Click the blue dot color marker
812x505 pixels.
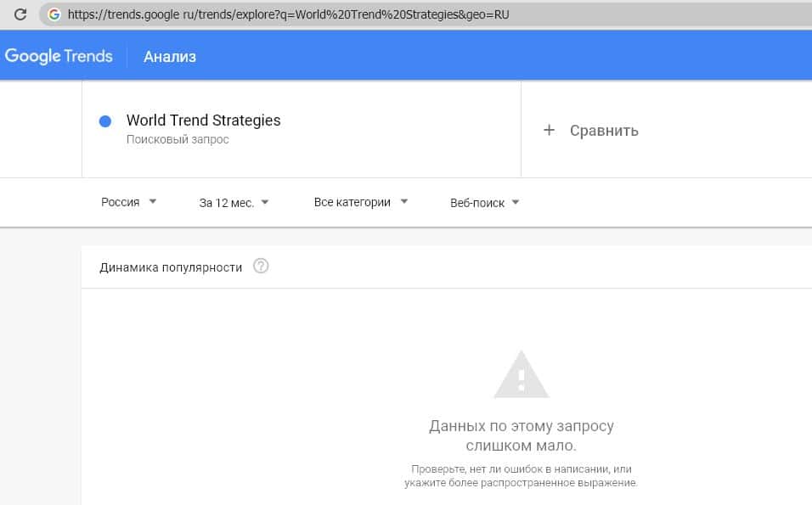pos(105,121)
